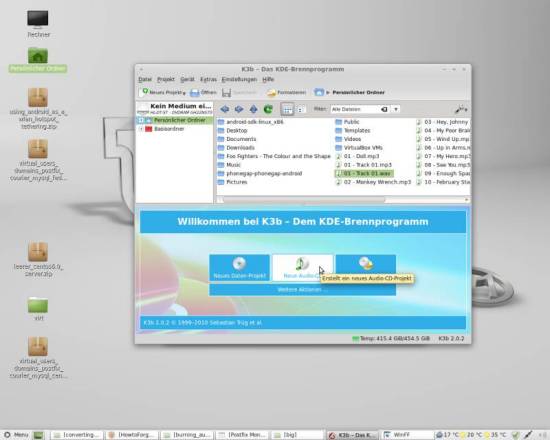The width and height of the screenshot is (550, 440).
Task: Go back using the blue left arrow
Action: click(224, 109)
